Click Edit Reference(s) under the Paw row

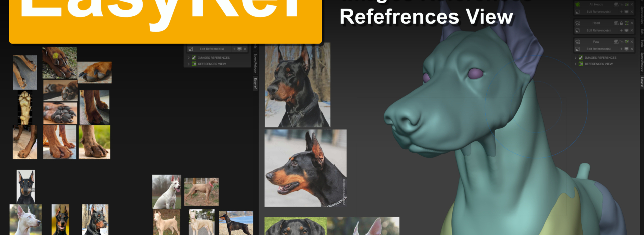point(599,49)
